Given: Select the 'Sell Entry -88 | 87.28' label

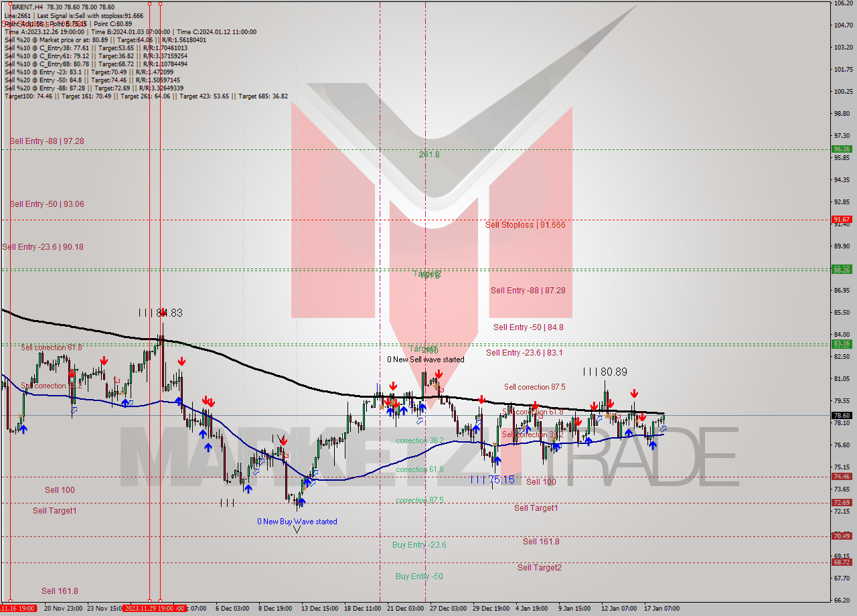Looking at the screenshot, I should (x=528, y=291).
